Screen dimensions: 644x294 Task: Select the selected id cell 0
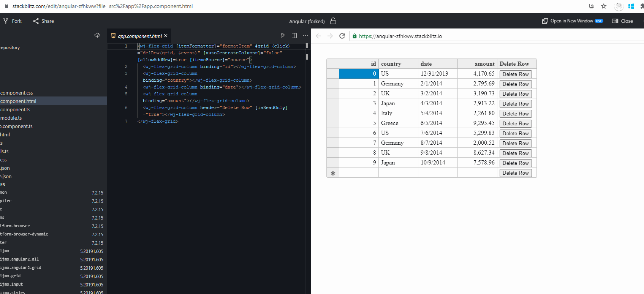(359, 74)
